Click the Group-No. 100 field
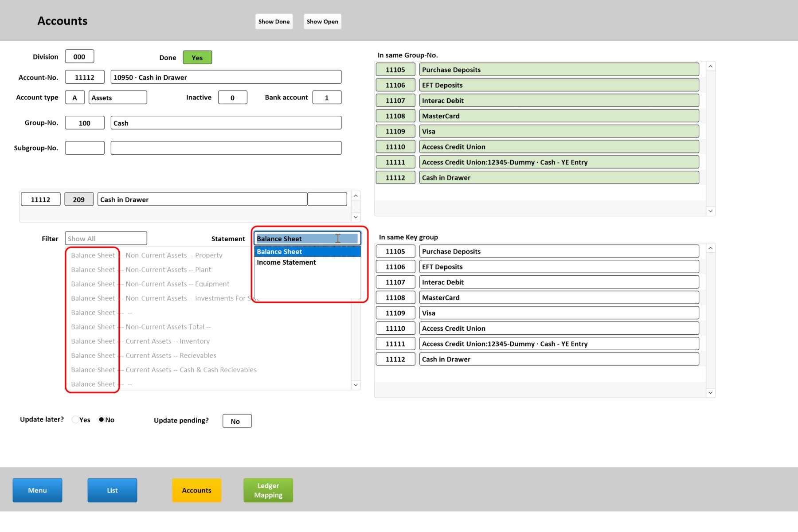Image resolution: width=798 pixels, height=532 pixels. [x=85, y=123]
